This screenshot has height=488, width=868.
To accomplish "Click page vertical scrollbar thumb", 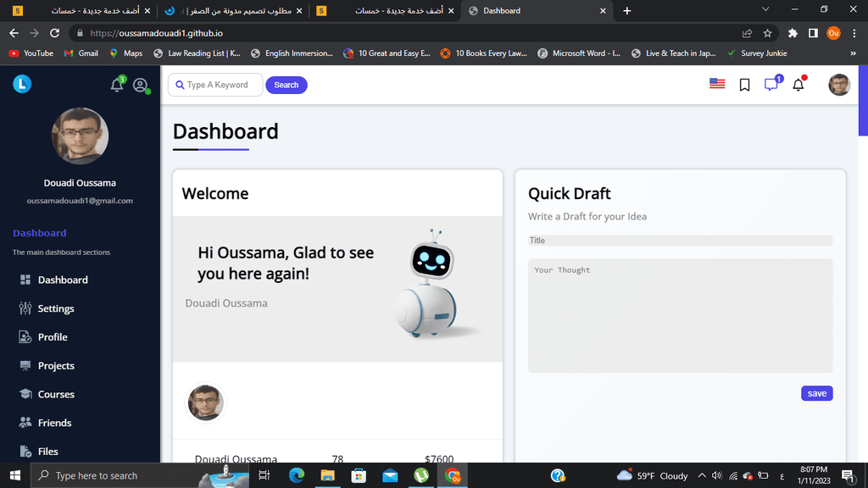I will click(x=863, y=100).
